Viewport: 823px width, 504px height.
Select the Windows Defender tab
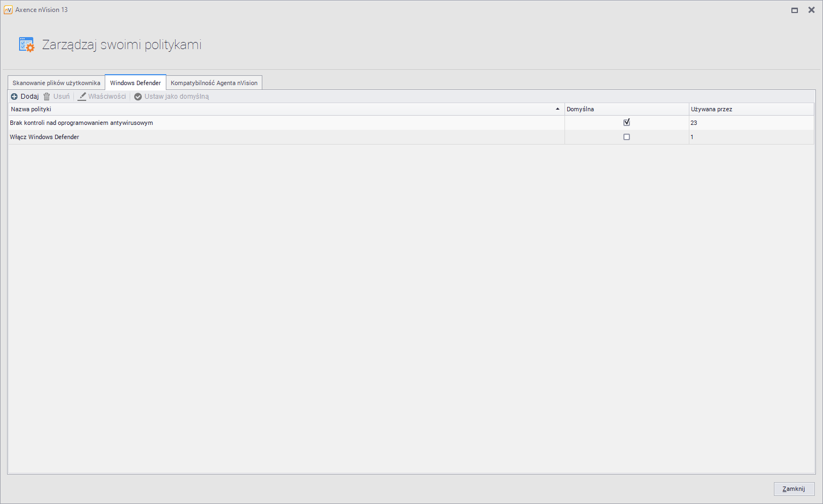pyautogui.click(x=135, y=83)
